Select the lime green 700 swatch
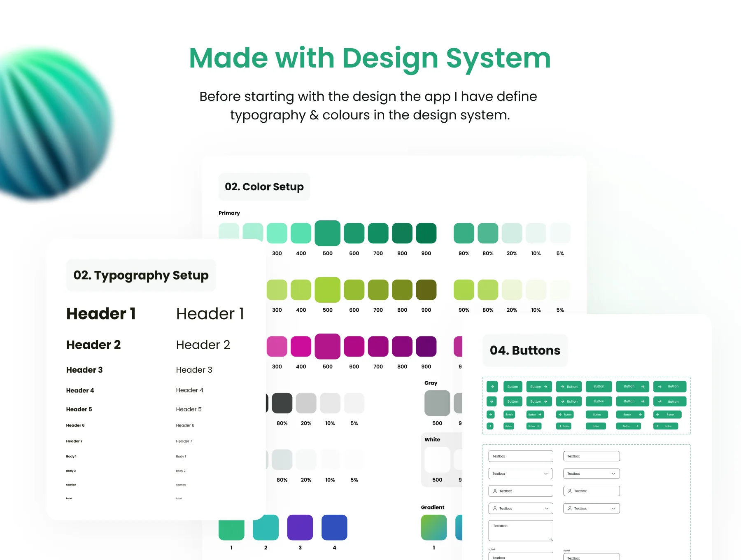 tap(378, 290)
